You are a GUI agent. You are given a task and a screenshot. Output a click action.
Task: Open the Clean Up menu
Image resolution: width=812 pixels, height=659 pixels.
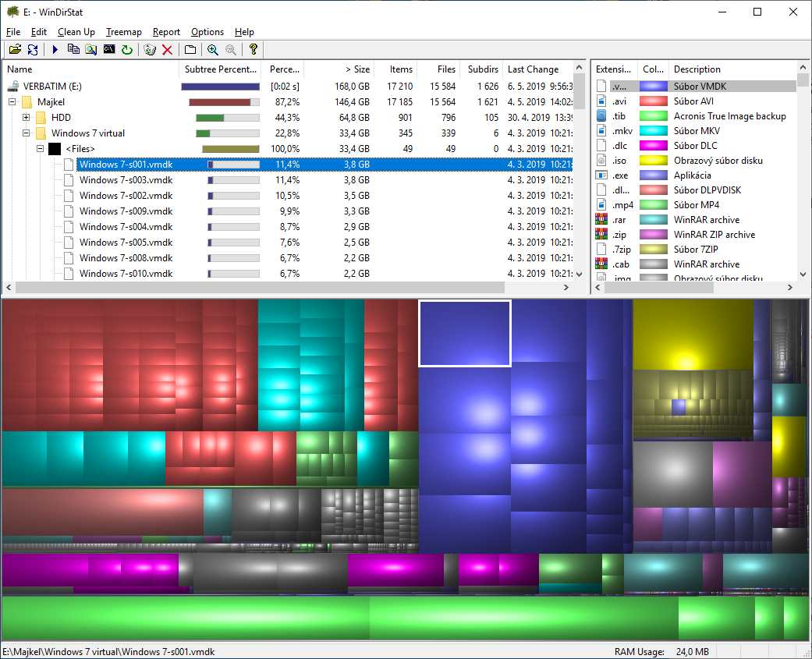pos(76,32)
